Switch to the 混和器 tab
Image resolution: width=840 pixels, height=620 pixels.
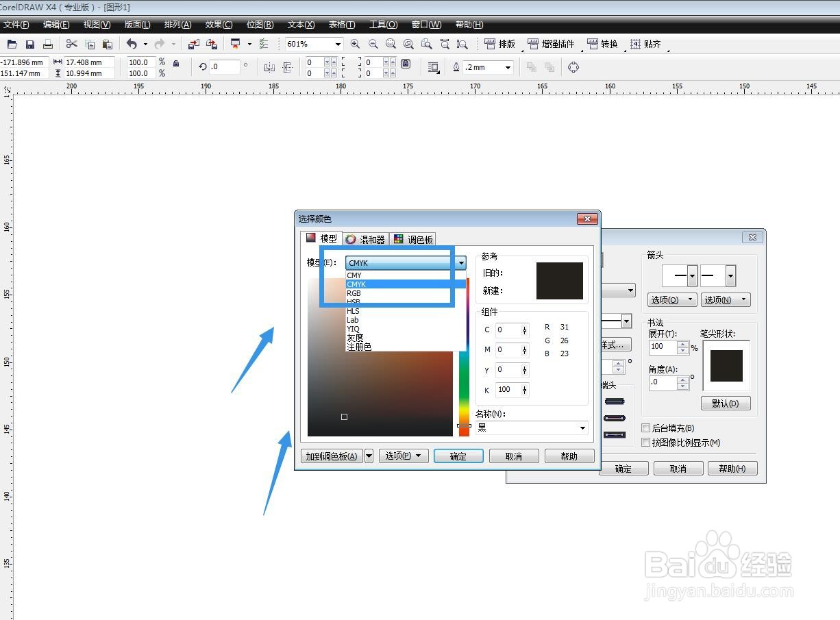365,239
